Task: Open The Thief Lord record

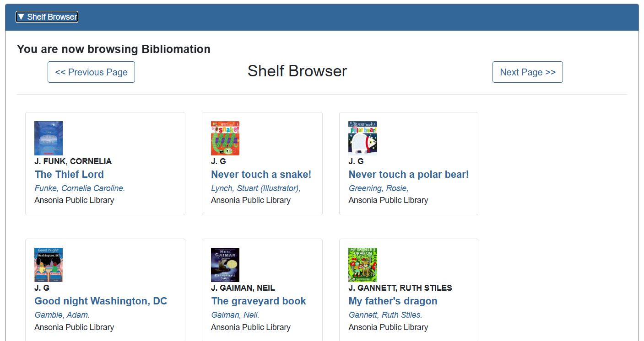Action: 69,174
